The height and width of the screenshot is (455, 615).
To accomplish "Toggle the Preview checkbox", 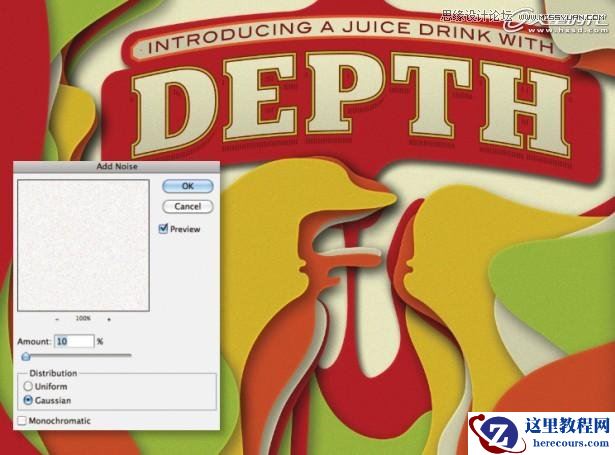I will pos(163,229).
